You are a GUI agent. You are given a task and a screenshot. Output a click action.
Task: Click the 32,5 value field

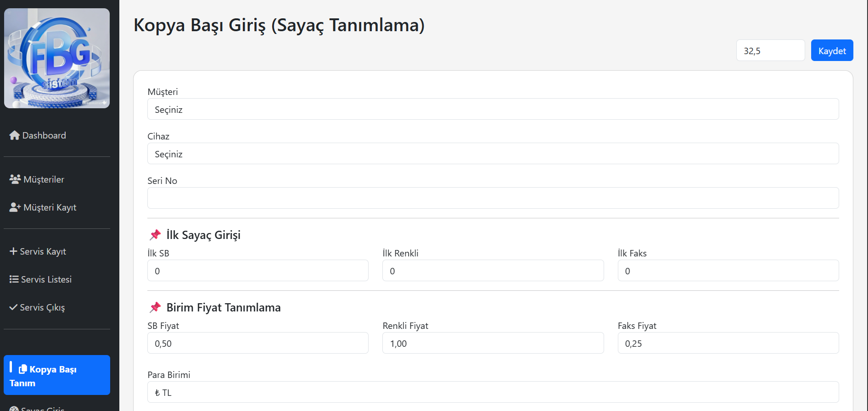pyautogui.click(x=770, y=50)
